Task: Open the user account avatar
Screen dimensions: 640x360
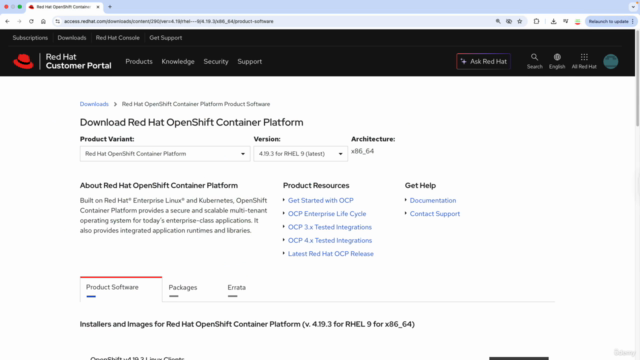Action: pyautogui.click(x=611, y=61)
